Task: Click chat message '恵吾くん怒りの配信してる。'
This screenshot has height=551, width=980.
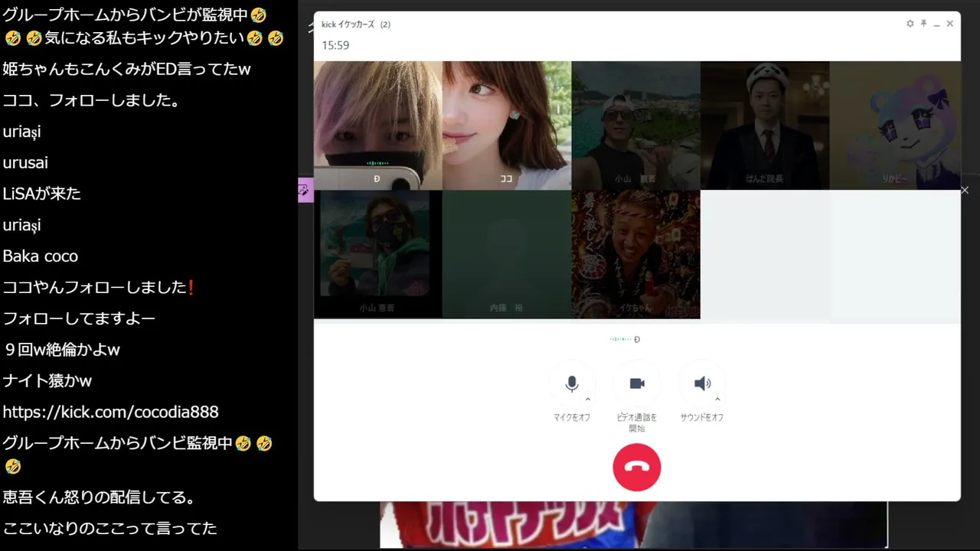Action: pyautogui.click(x=99, y=497)
